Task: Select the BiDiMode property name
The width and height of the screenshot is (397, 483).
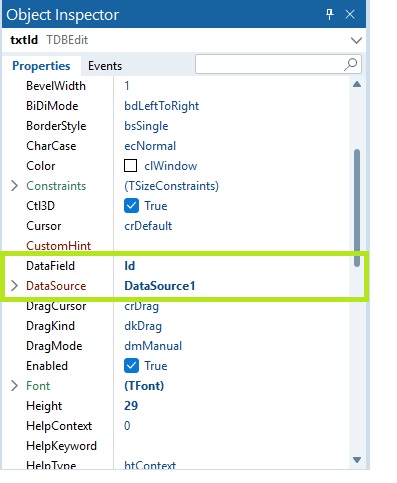Action: [52, 106]
